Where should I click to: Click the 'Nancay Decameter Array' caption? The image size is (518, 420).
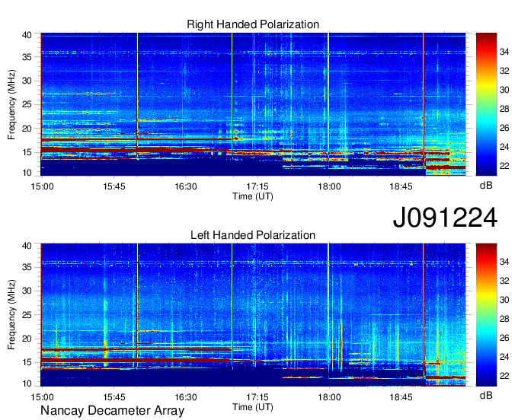click(x=112, y=411)
